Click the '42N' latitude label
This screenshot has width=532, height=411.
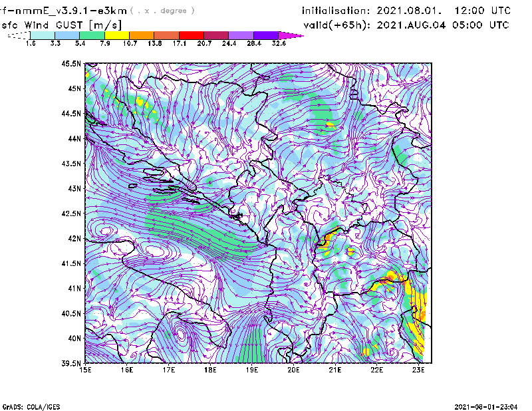click(74, 238)
